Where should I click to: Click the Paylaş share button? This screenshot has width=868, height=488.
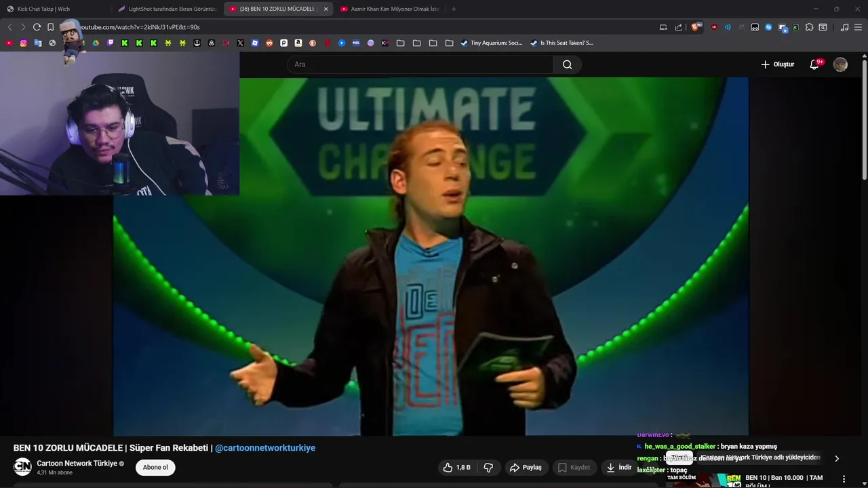(526, 467)
